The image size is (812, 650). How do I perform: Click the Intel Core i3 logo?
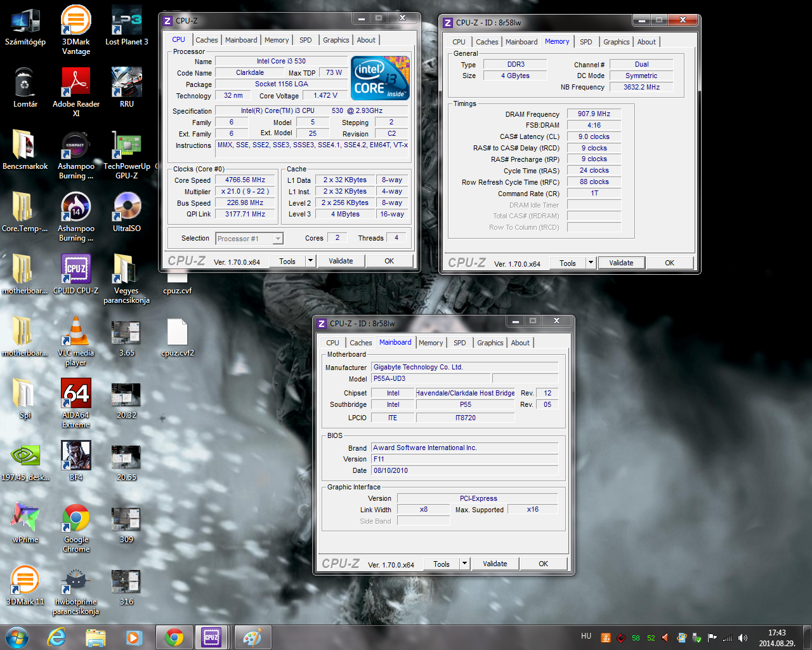[x=381, y=78]
